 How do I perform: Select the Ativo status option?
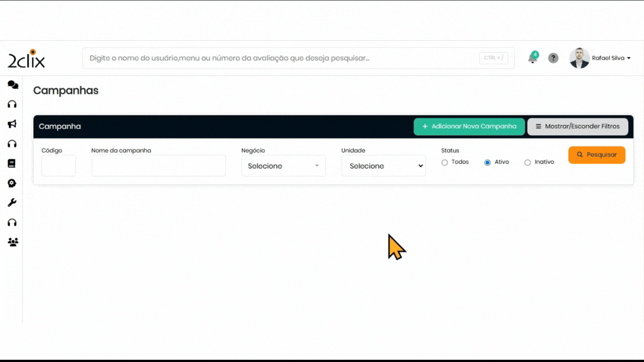487,163
